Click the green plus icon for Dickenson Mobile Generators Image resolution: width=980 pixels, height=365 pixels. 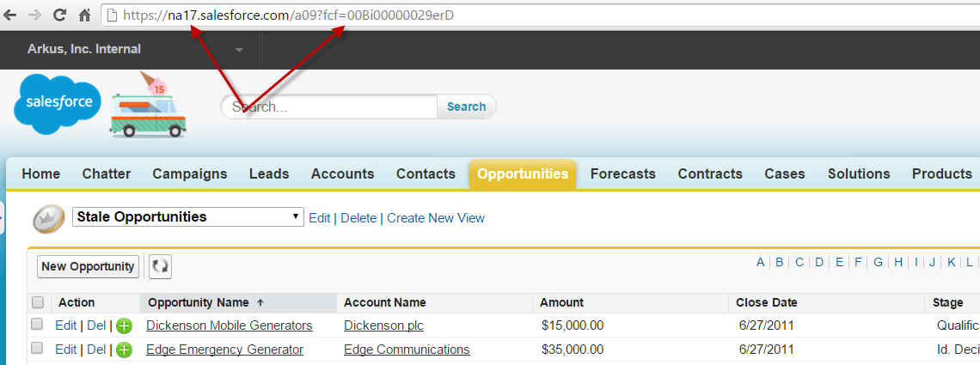click(x=125, y=325)
